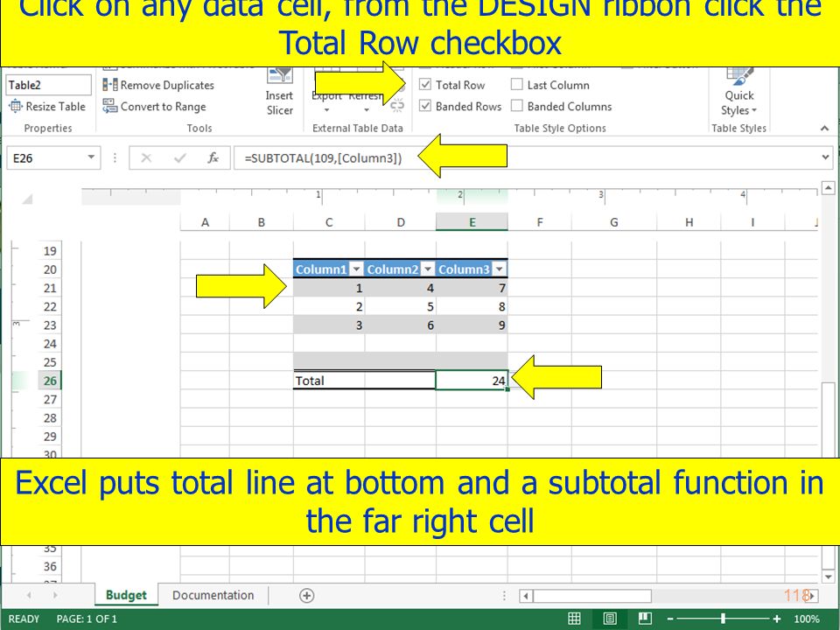
Task: Select row header 21
Action: [x=50, y=288]
